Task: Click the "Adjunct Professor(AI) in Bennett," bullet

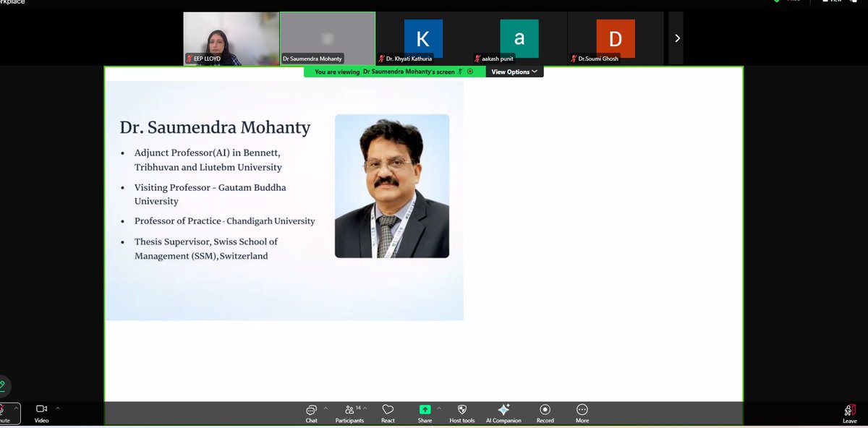Action: coord(207,153)
